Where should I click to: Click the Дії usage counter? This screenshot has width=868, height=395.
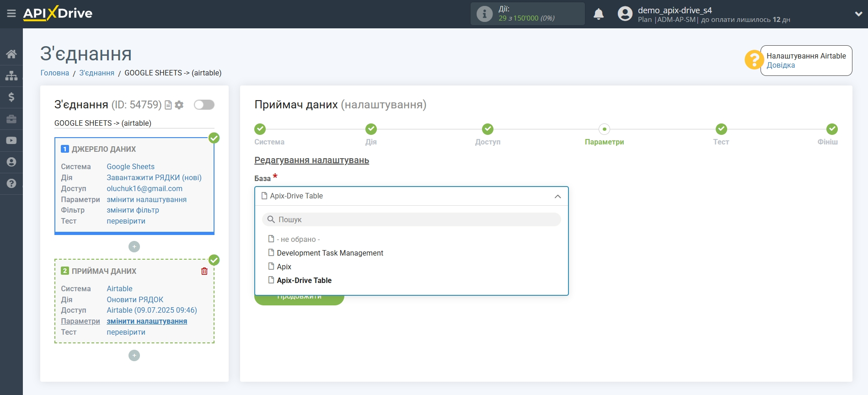(x=527, y=14)
